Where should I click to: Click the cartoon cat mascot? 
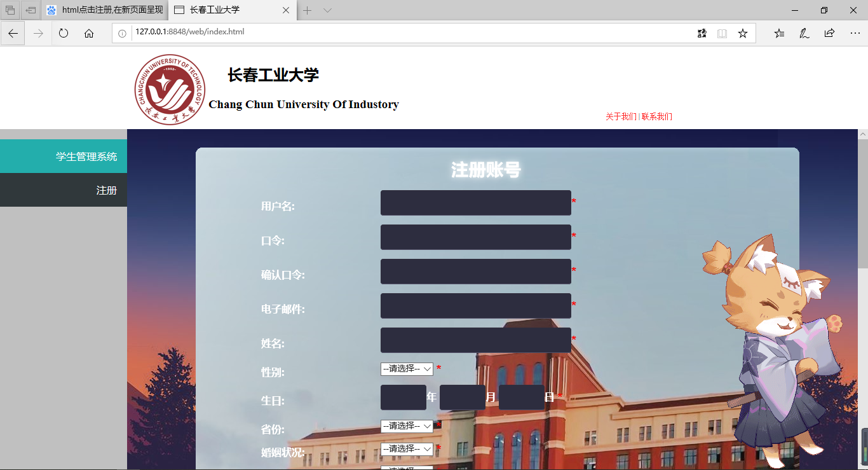coord(771,350)
